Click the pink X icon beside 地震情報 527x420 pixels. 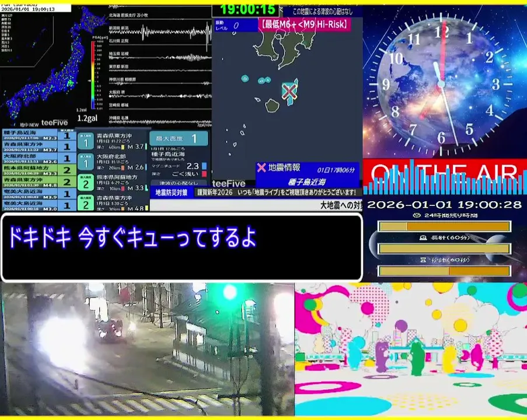coord(261,167)
